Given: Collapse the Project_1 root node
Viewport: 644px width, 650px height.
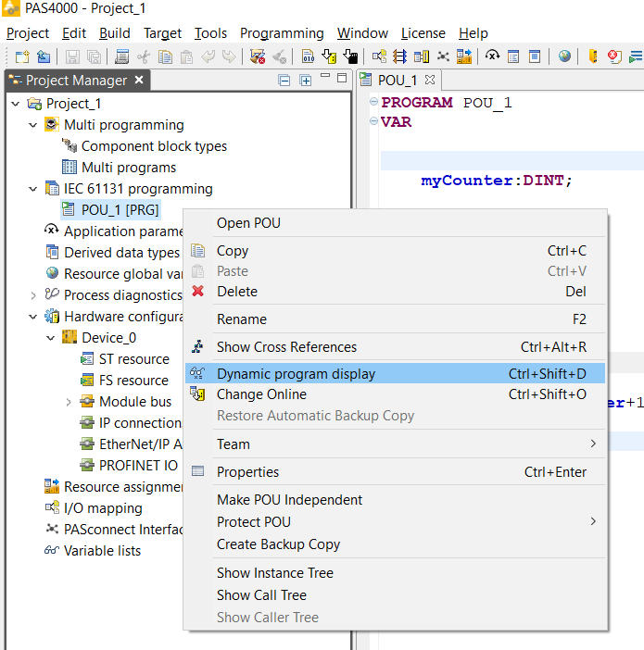Looking at the screenshot, I should [x=16, y=104].
